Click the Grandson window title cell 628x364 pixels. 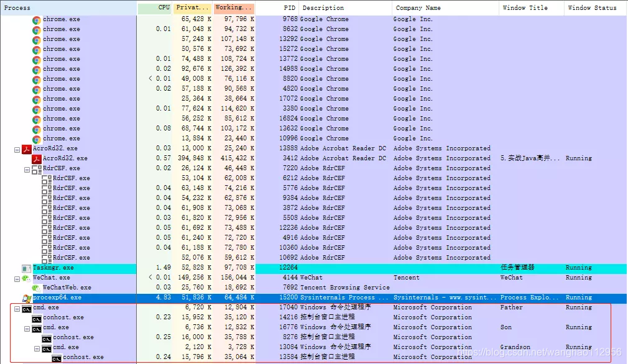pyautogui.click(x=515, y=347)
